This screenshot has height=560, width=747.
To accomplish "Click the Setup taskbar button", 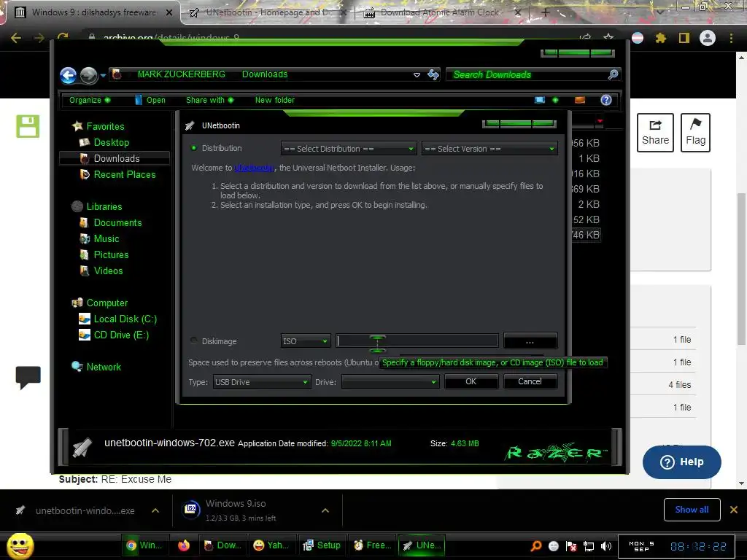I will click(322, 545).
